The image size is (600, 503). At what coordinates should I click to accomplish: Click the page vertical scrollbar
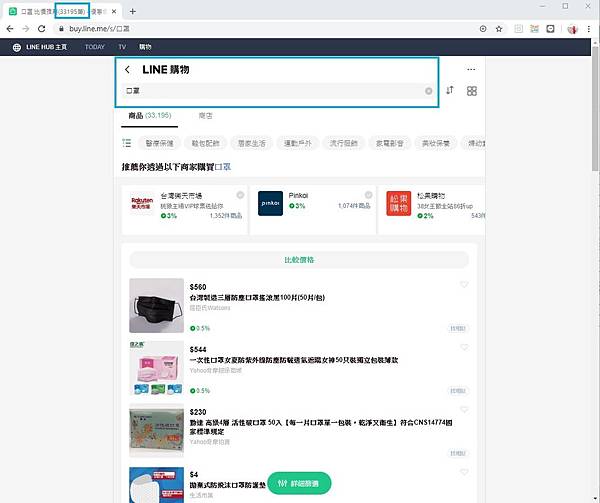pos(595,108)
